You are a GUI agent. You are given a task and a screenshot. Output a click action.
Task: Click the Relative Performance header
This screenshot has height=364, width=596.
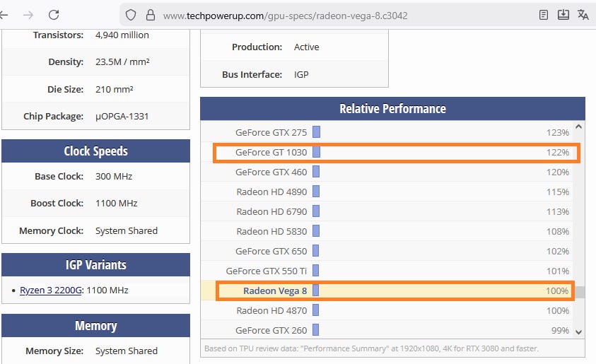392,109
